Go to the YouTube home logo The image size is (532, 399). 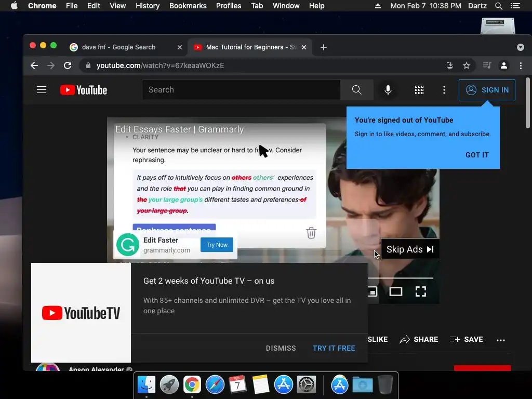click(x=84, y=90)
